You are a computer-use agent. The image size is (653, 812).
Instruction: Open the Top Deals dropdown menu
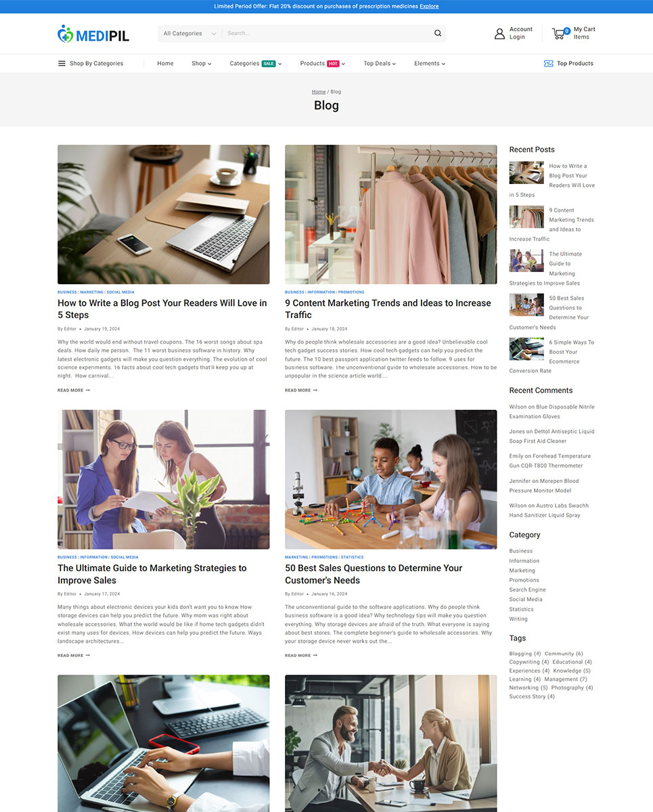click(x=380, y=64)
